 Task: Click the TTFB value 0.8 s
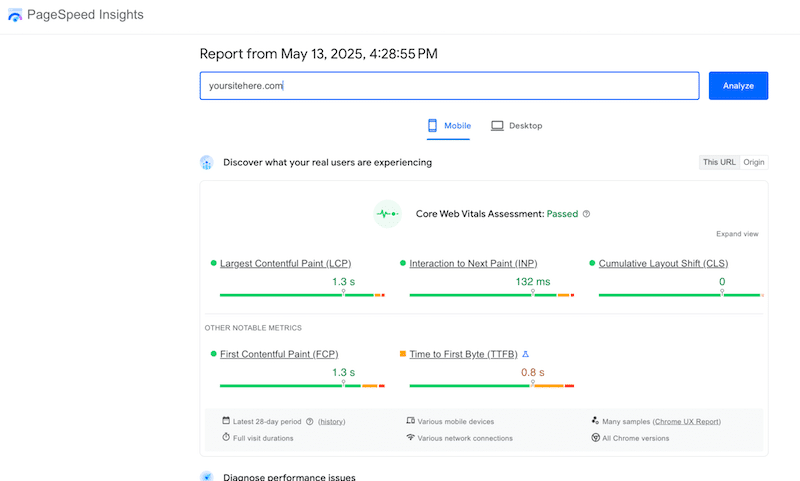[533, 372]
